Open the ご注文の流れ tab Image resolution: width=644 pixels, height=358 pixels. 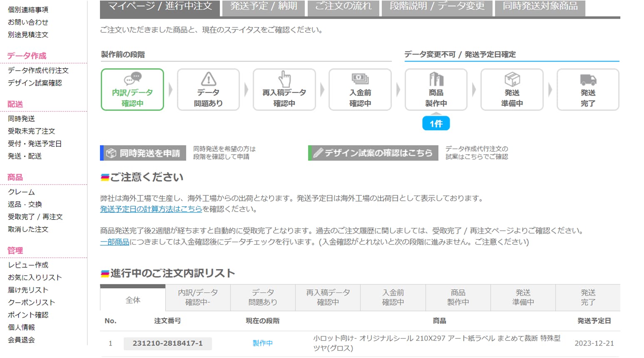(x=343, y=7)
